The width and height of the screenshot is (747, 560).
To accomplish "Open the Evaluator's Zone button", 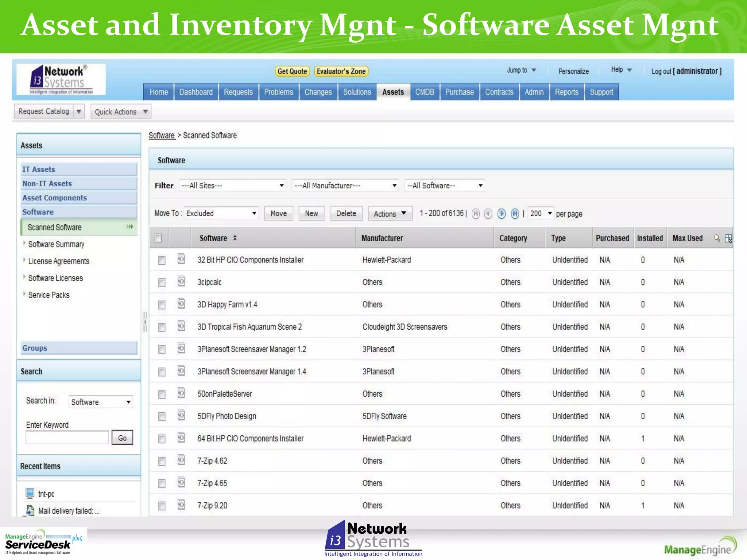I will (341, 71).
